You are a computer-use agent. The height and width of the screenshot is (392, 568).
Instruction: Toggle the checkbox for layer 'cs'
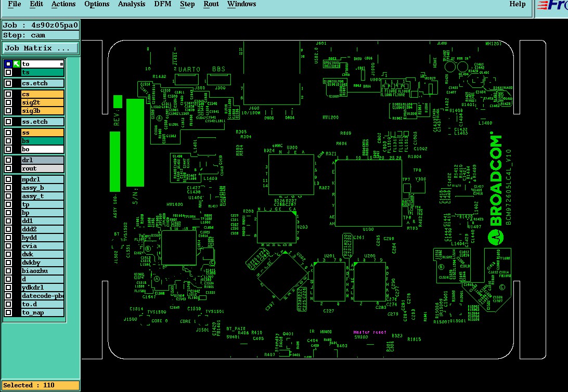[8, 94]
